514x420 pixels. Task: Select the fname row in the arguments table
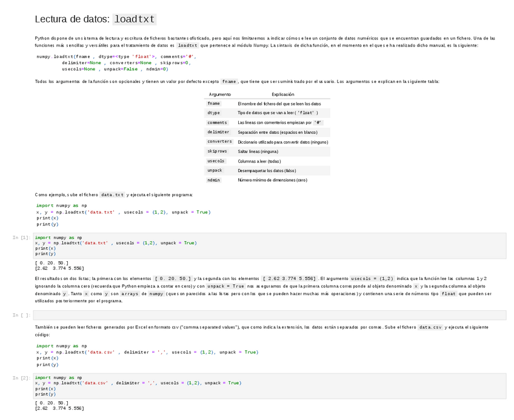pos(267,104)
